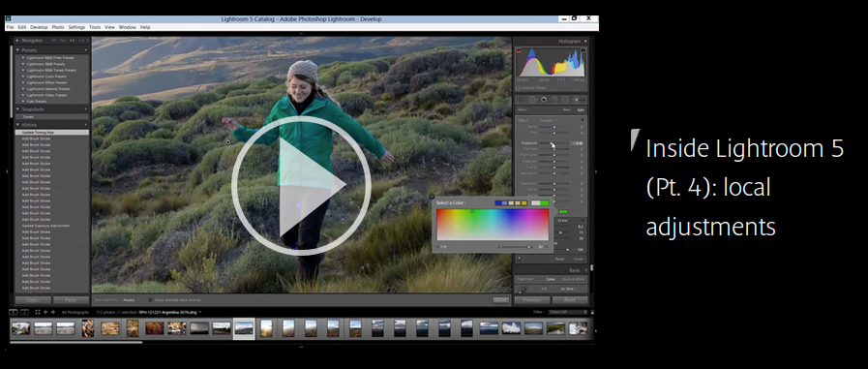Click the green color swatch in picker
Viewport: 868px width, 369px height.
click(x=545, y=203)
